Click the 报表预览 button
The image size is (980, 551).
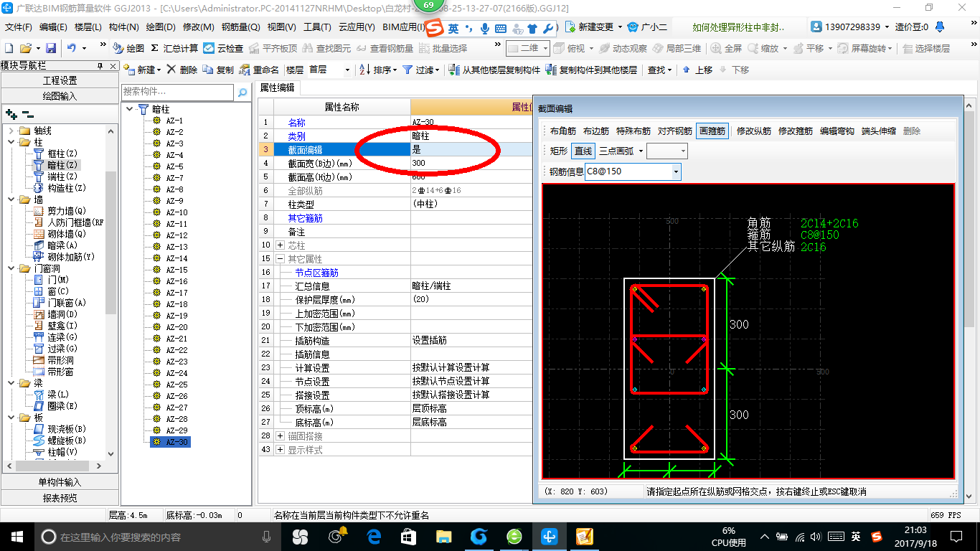pyautogui.click(x=60, y=497)
